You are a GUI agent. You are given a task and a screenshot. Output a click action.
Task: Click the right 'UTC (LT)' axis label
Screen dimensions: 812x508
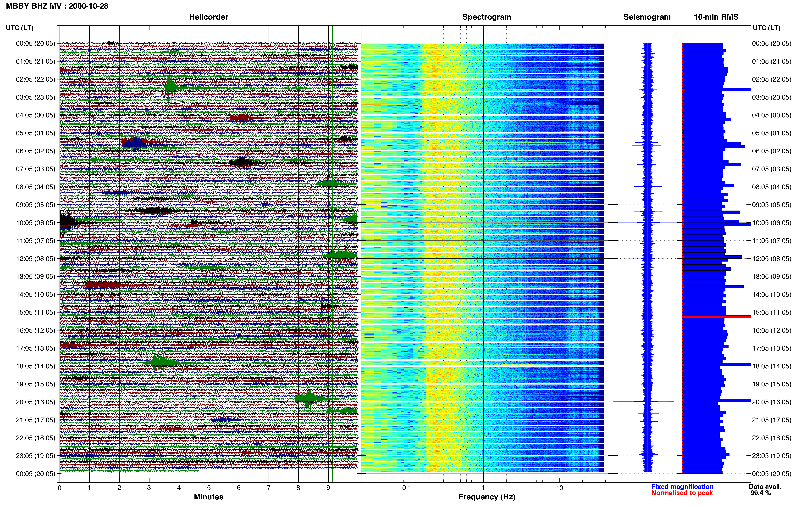(x=766, y=28)
